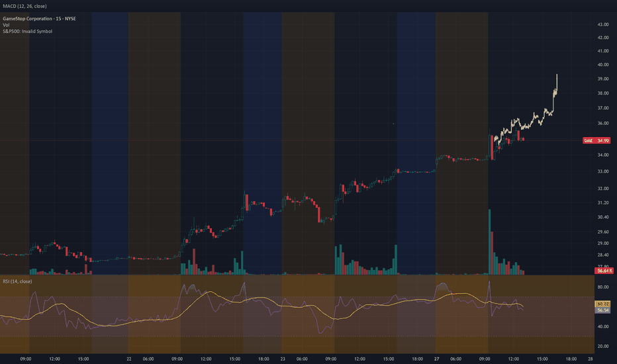The width and height of the screenshot is (617, 364).
Task: Click the 43.00 price axis label
Action: (603, 24)
